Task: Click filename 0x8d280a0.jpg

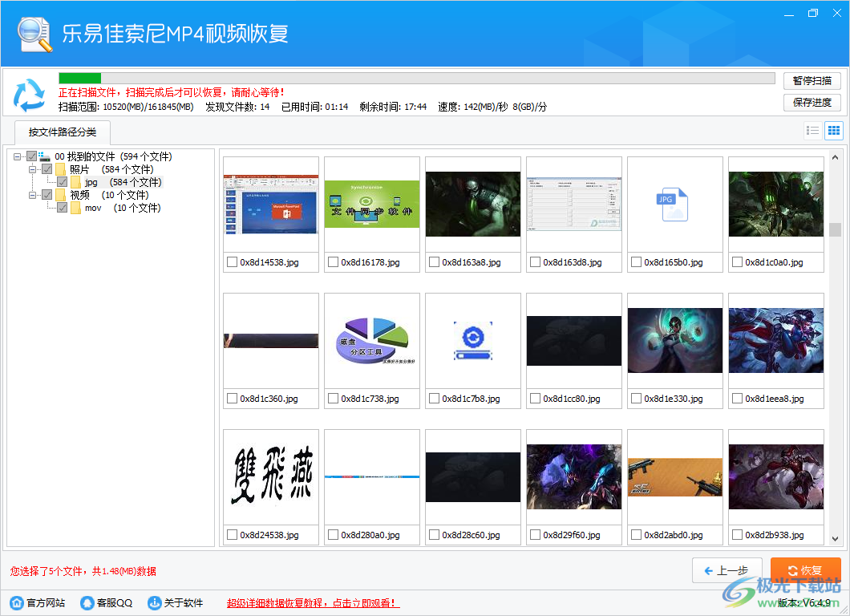Action: (x=370, y=535)
